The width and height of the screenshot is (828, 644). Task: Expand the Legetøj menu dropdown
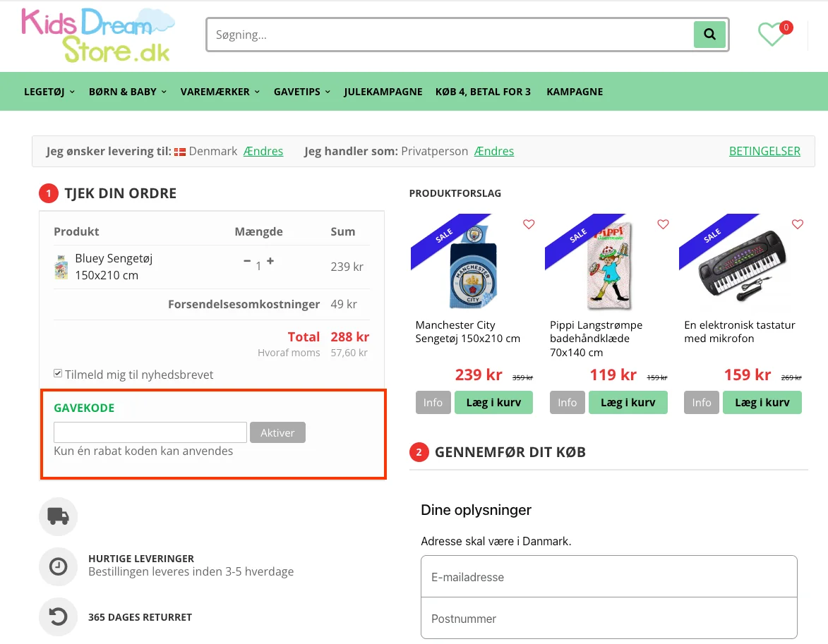[x=49, y=92]
